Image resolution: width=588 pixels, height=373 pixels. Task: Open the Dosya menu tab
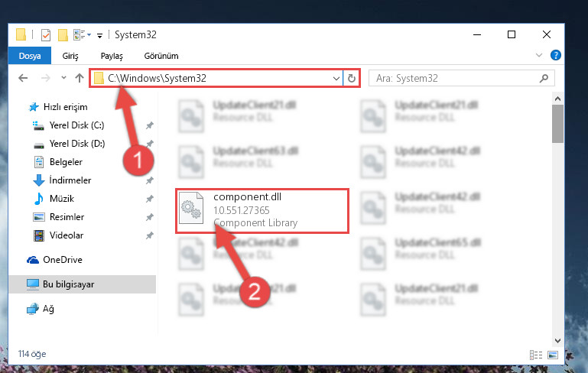tap(30, 56)
